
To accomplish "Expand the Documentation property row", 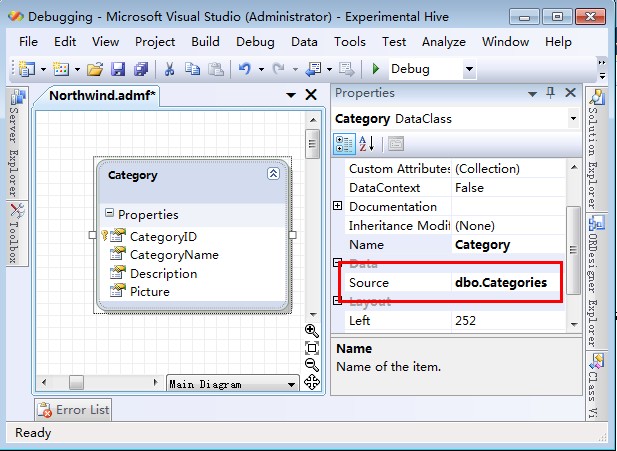I will 338,206.
